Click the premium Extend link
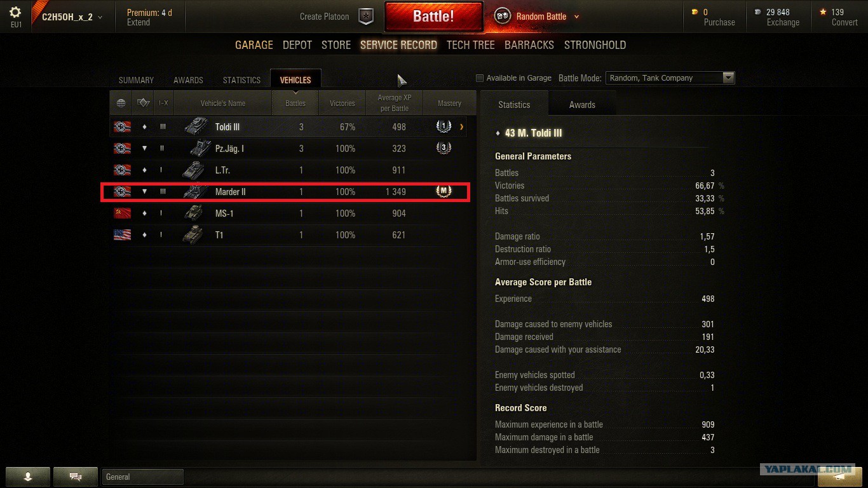Viewport: 868px width, 488px height. (139, 22)
